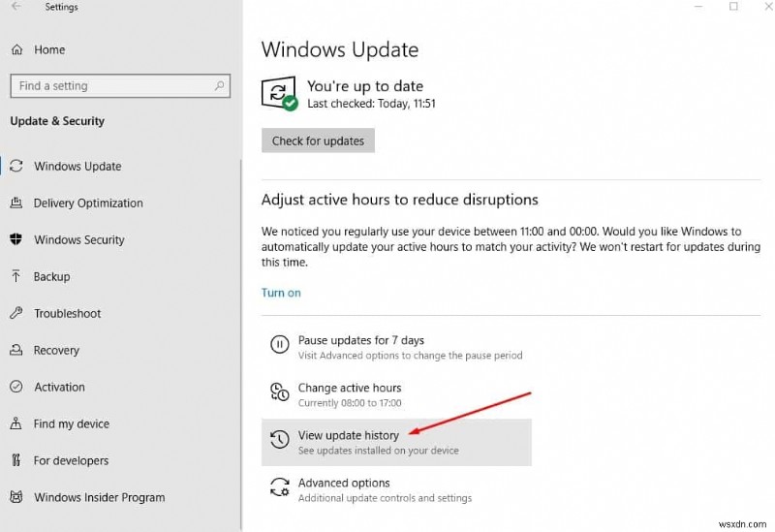775x532 pixels.
Task: Click the Windows Update sync arrows sidebar icon
Action: coord(16,166)
